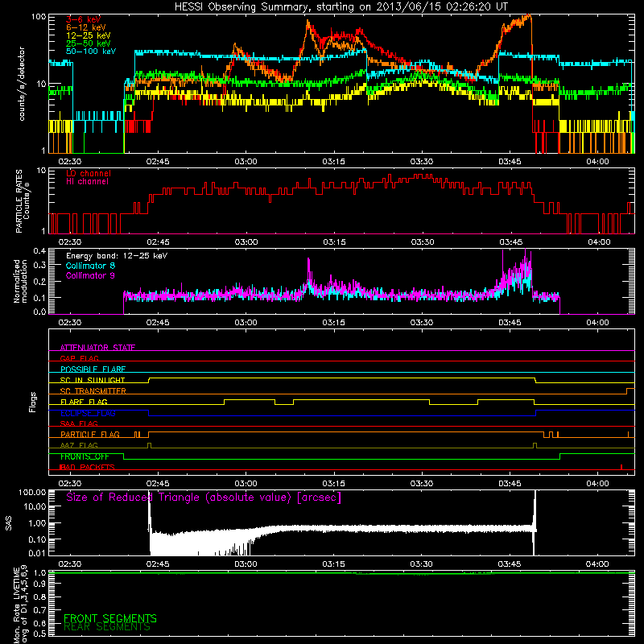Click the '0.01' tick on SAS axis
The image size is (644, 644).
coord(37,553)
